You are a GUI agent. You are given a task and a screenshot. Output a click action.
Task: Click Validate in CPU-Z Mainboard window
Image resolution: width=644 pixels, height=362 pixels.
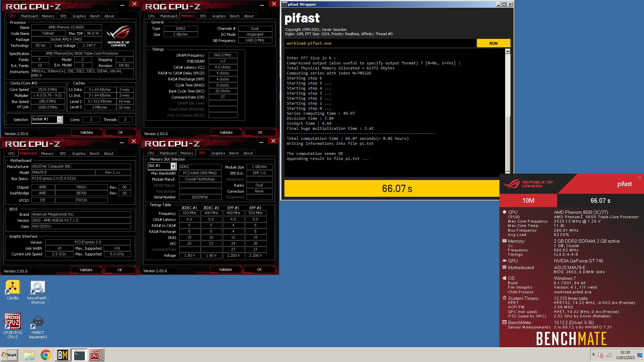pos(86,270)
